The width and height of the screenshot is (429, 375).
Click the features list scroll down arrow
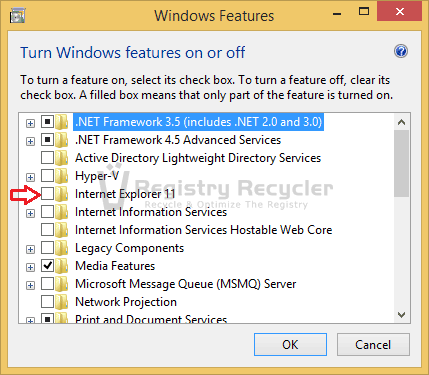pos(402,314)
